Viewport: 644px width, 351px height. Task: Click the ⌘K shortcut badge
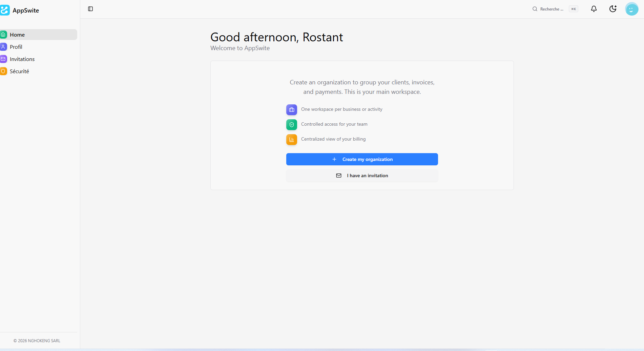point(573,9)
